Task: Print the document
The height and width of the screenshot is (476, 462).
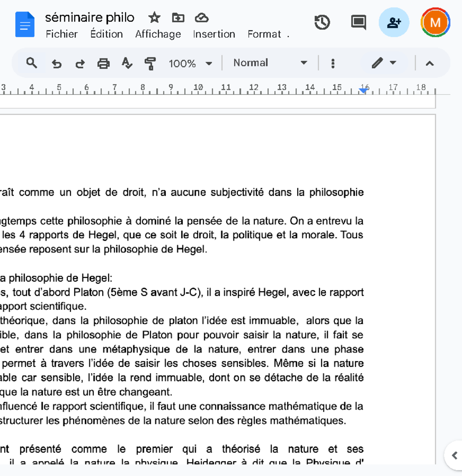Action: click(x=104, y=63)
